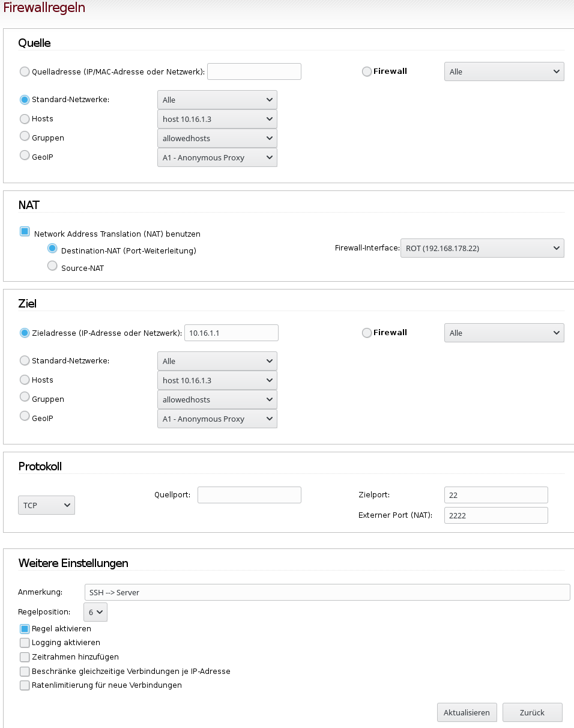The image size is (574, 728).
Task: Open the Regelposition dropdown
Action: click(x=95, y=612)
